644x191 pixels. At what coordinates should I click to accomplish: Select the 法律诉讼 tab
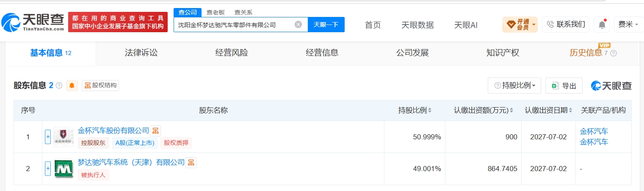(141, 53)
